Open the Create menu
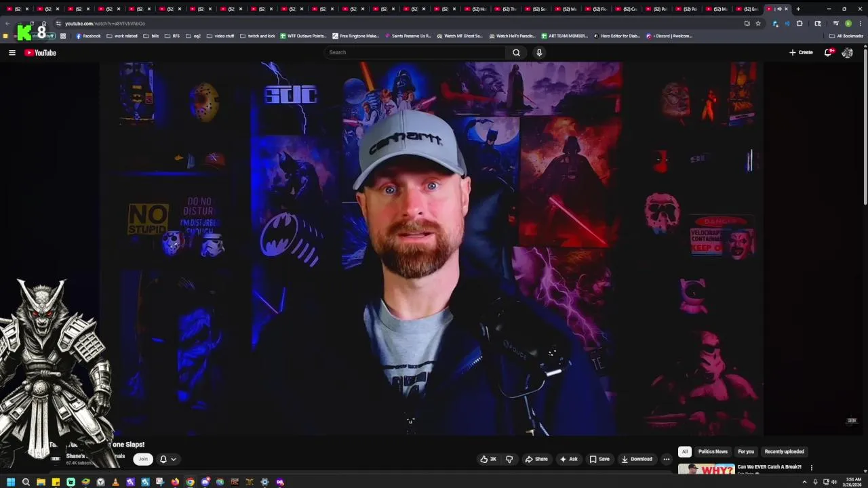The image size is (868, 488). coord(801,52)
